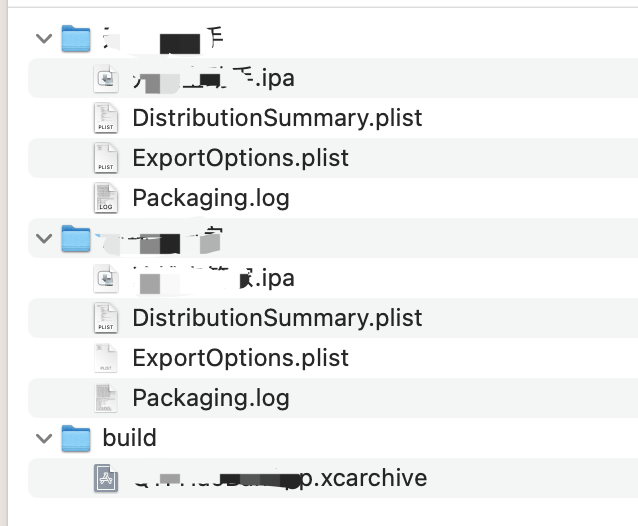638x526 pixels.
Task: Collapse the build folder disclosure chevron
Action: (x=43, y=438)
